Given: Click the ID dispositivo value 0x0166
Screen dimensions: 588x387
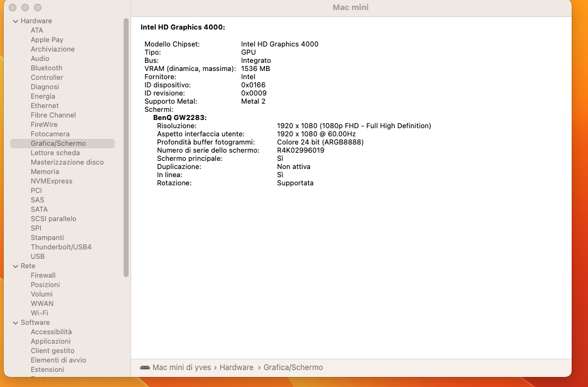Looking at the screenshot, I should [253, 85].
